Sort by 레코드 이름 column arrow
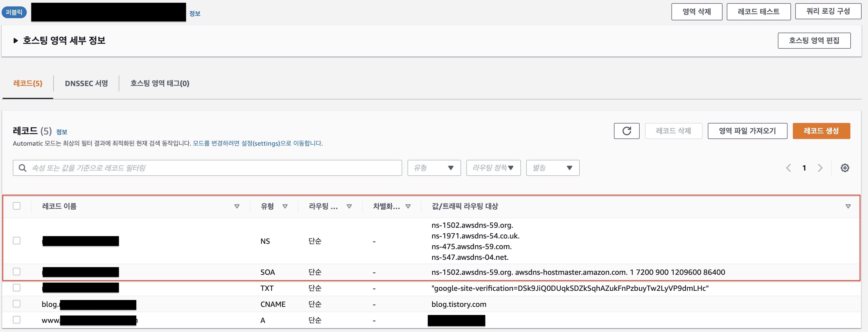The height and width of the screenshot is (332, 868). (x=237, y=206)
